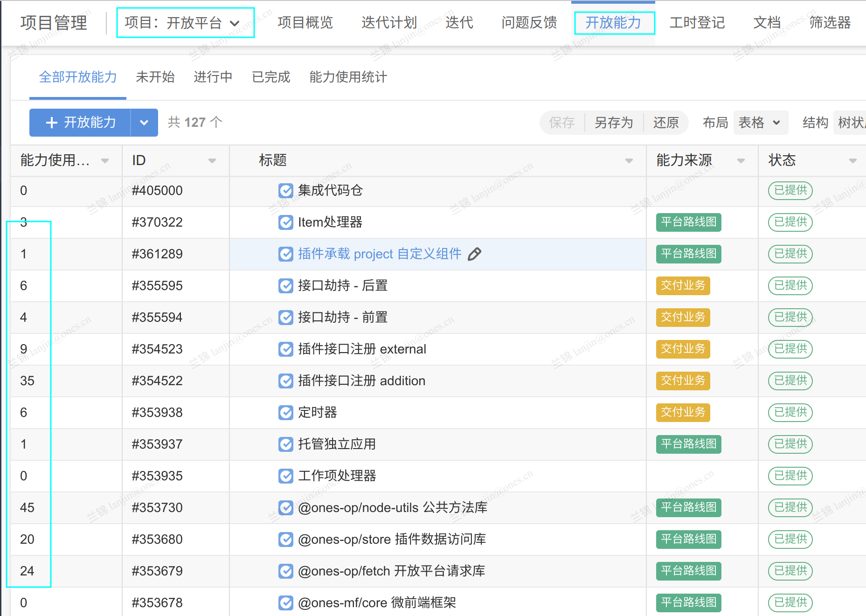This screenshot has height=616, width=866.
Task: Click the task icon for @ones-mf/core 微前端框架
Action: pyautogui.click(x=285, y=603)
